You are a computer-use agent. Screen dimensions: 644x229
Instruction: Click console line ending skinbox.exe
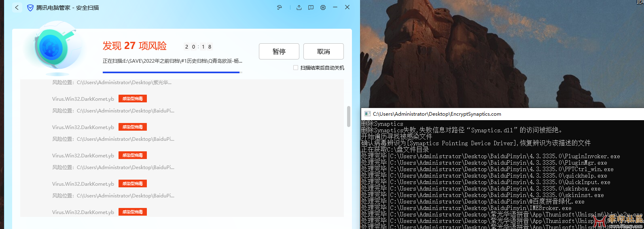point(481,189)
